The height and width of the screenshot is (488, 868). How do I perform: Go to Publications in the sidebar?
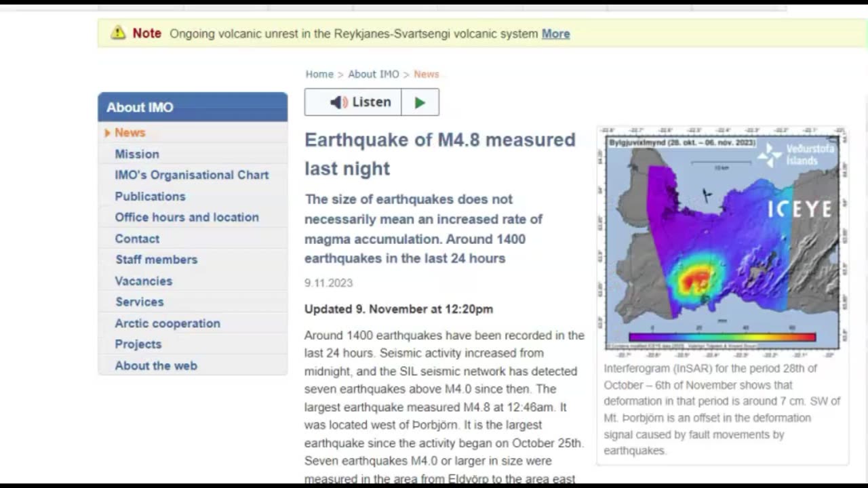pyautogui.click(x=150, y=196)
